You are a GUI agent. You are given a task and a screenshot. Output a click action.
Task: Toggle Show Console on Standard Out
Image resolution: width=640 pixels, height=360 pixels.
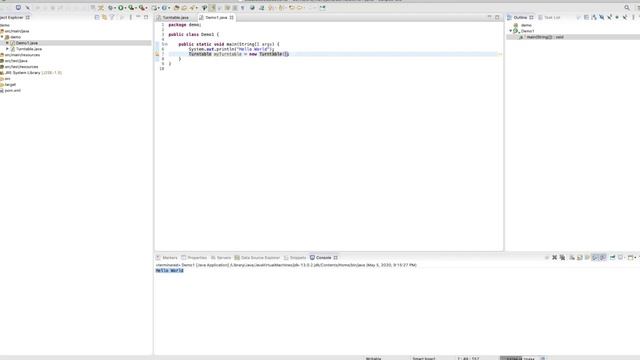[595, 258]
